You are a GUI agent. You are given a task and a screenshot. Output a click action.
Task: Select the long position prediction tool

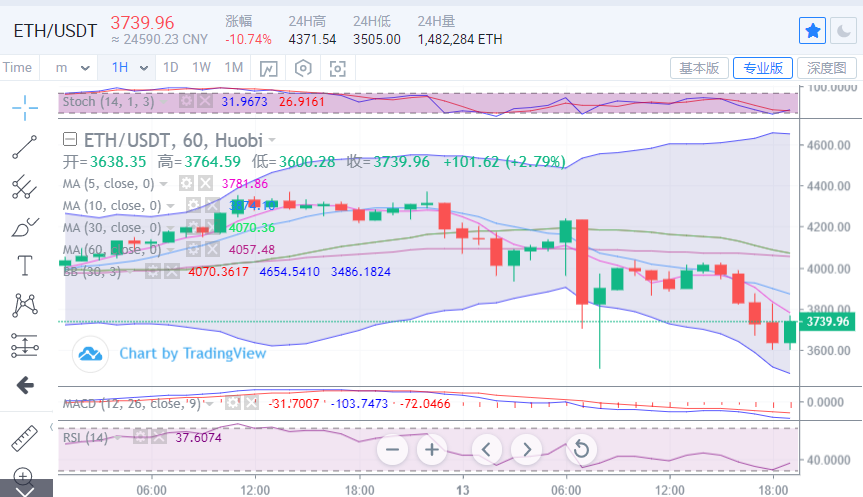coord(25,346)
